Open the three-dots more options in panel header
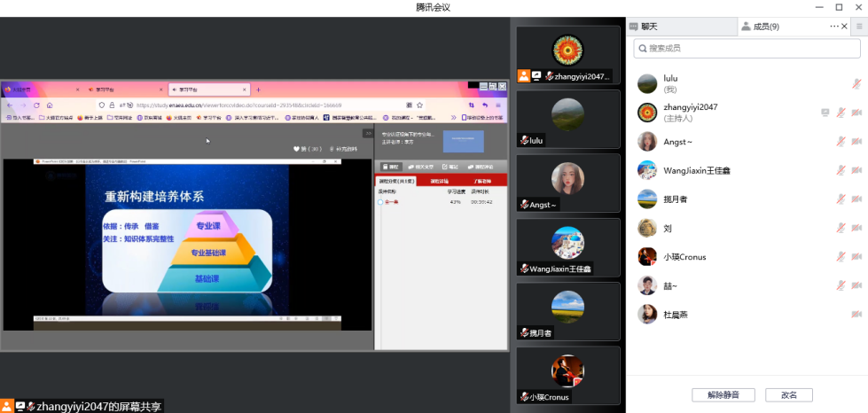 (x=834, y=27)
